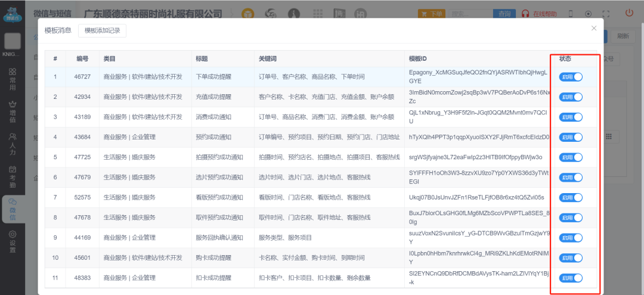Click the headset online help icon
Image resolution: width=644 pixels, height=295 pixels.
525,14
